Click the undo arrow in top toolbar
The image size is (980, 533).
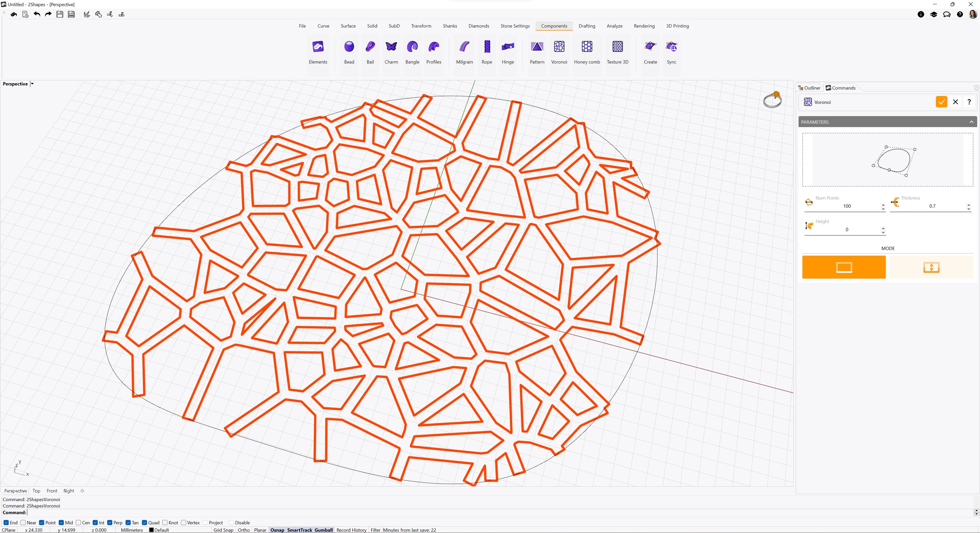click(37, 14)
